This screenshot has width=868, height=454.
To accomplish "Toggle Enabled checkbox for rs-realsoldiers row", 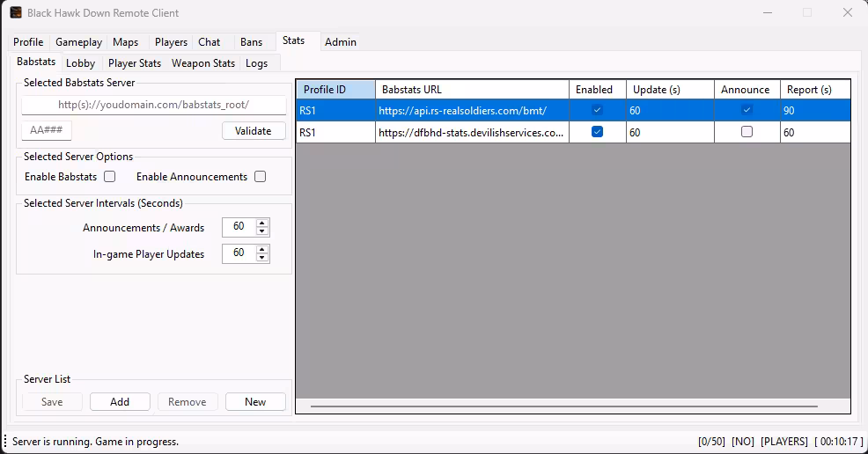I will (x=597, y=110).
